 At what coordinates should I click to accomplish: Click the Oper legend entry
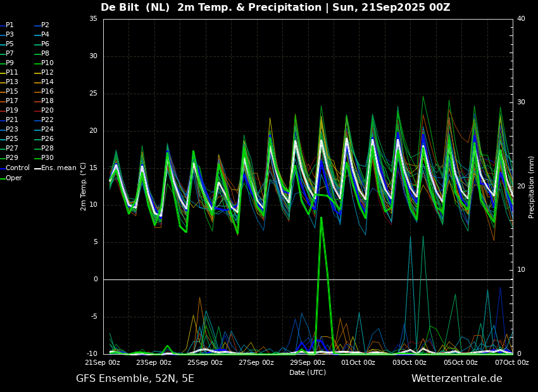click(11, 178)
